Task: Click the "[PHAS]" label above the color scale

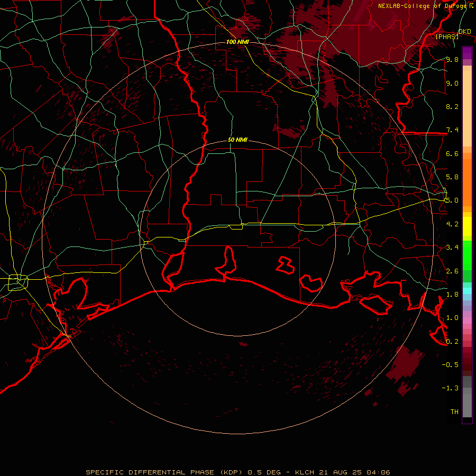Action: pos(447,37)
